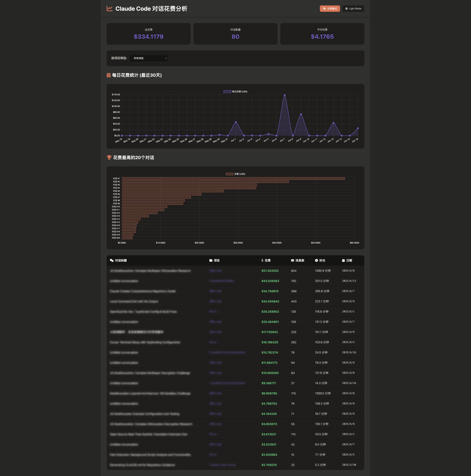This screenshot has height=476, width=471.
Task: Click the $34.594842 cost cell
Action: pyautogui.click(x=270, y=301)
